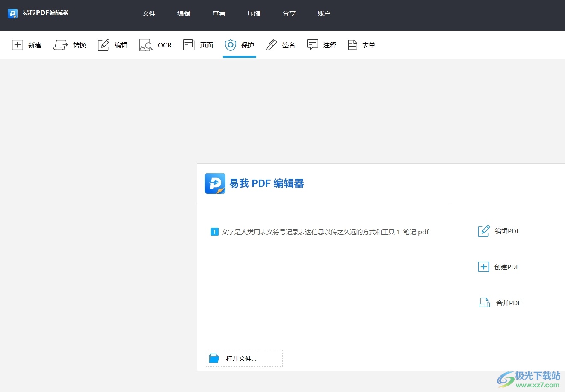
Task: Open the 压缩 menu
Action: [254, 14]
